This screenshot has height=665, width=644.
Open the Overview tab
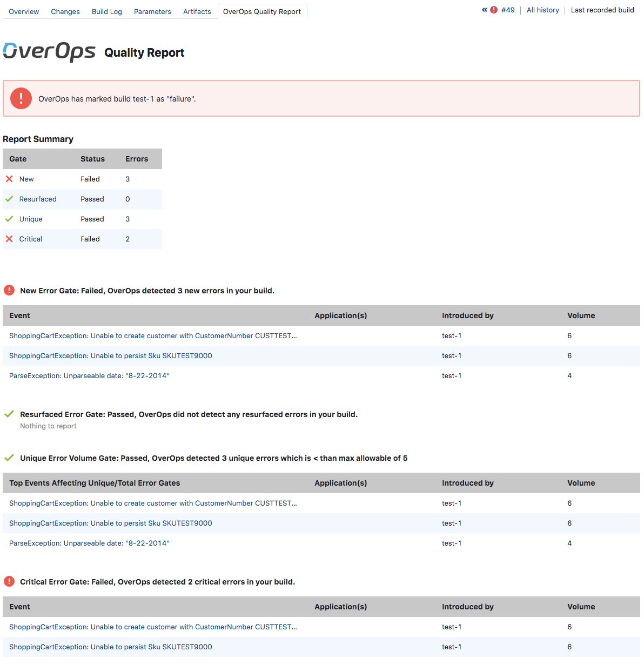coord(24,11)
